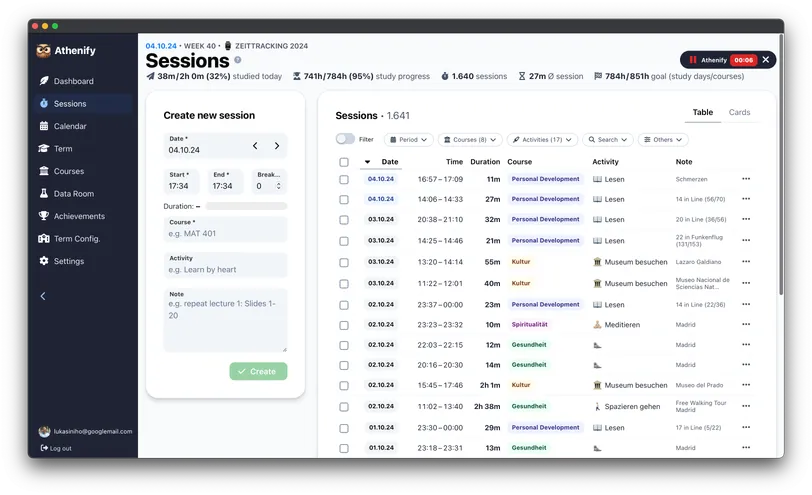This screenshot has width=812, height=495.
Task: Select the Table tab
Action: click(x=703, y=113)
